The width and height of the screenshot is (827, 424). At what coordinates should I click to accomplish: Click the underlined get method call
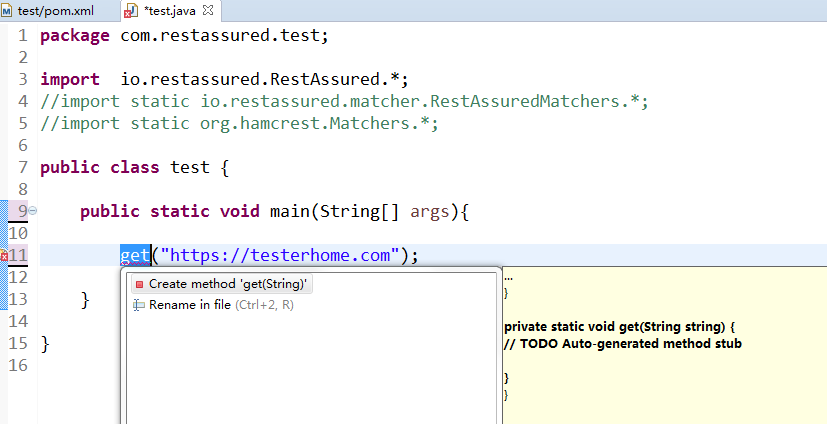coord(135,256)
